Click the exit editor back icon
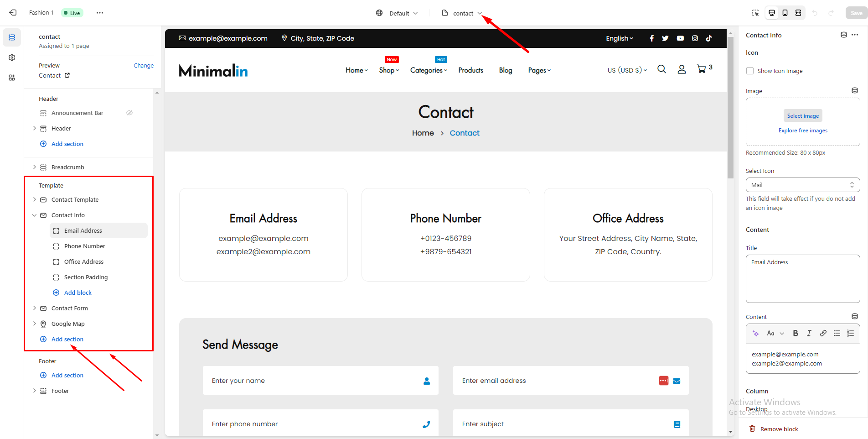This screenshot has height=439, width=868. point(13,13)
